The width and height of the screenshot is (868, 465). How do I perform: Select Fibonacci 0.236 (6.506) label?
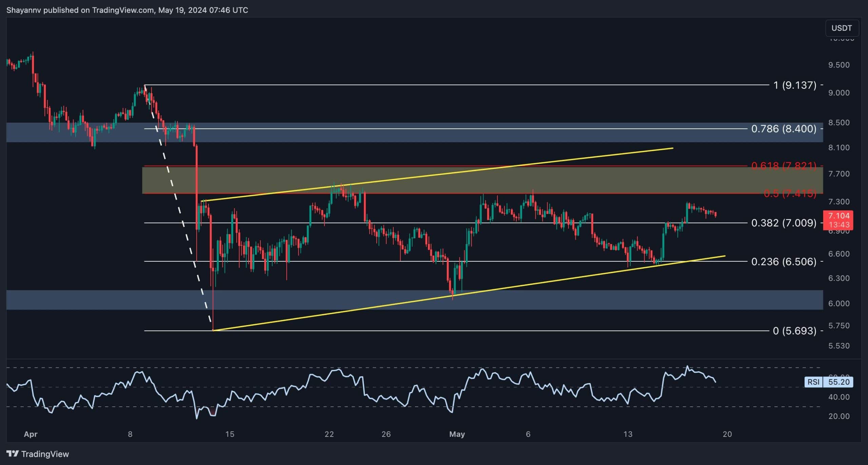784,262
